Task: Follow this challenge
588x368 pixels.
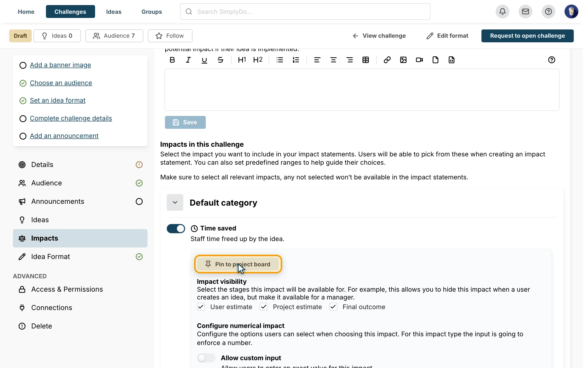Action: (x=170, y=36)
